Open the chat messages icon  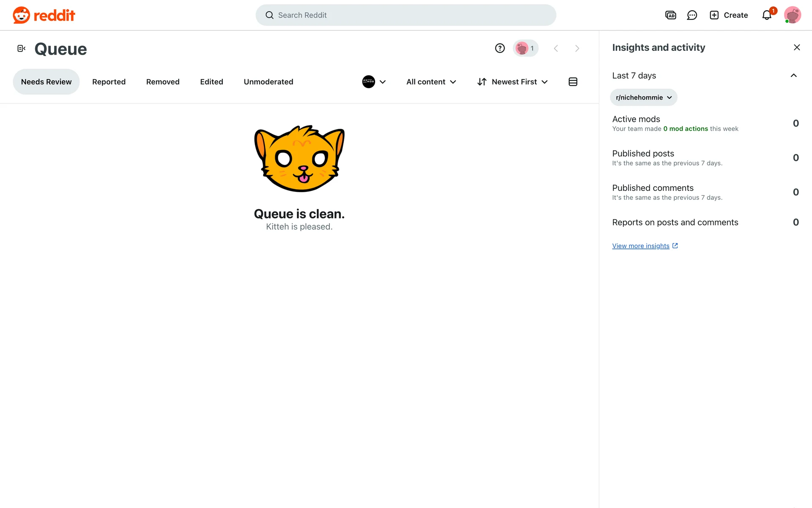(x=692, y=15)
